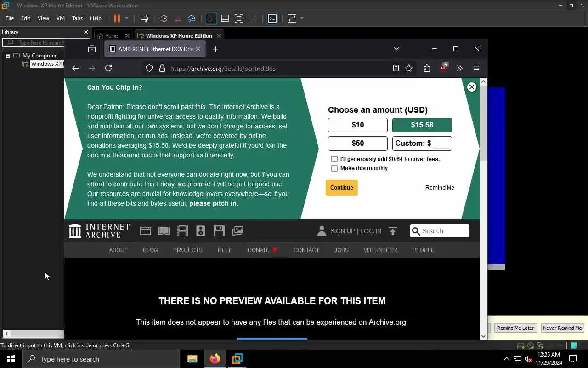Click the DONATE link in the nav
Image resolution: width=588 pixels, height=368 pixels.
pyautogui.click(x=259, y=250)
